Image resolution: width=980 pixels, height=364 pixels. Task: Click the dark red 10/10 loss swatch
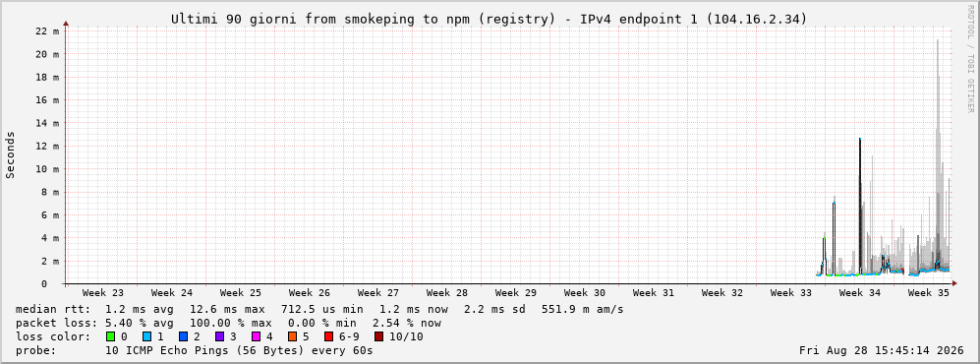point(378,336)
